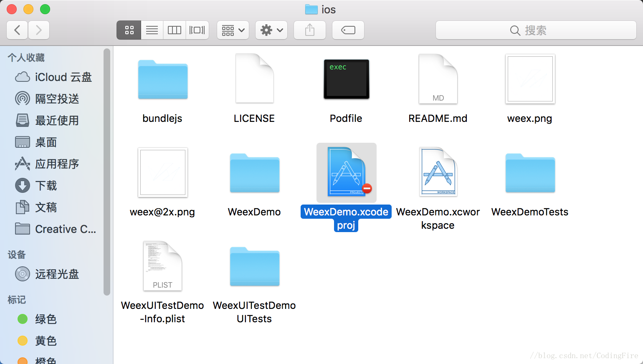Viewport: 643px width, 364px height.
Task: Open 下载 in sidebar
Action: [x=36, y=186]
